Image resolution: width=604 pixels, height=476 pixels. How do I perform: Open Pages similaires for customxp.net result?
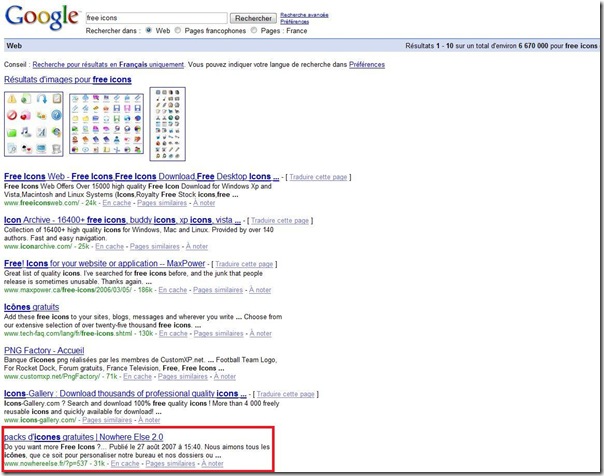pyautogui.click(x=183, y=377)
